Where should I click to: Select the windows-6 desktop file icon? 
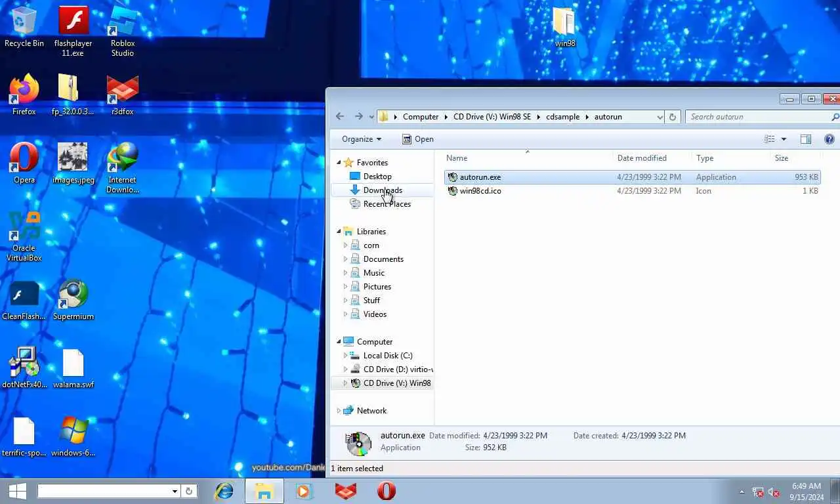[x=73, y=436]
